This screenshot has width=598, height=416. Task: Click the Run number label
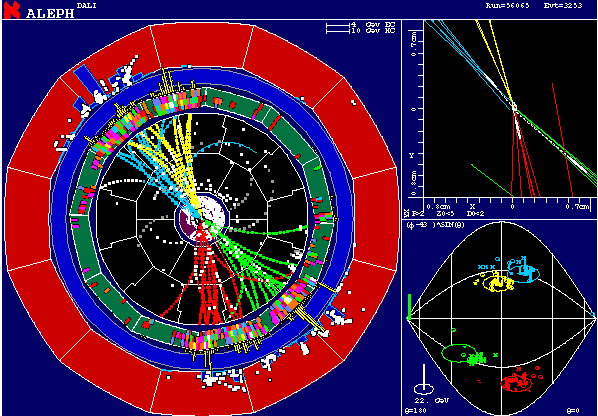point(507,6)
